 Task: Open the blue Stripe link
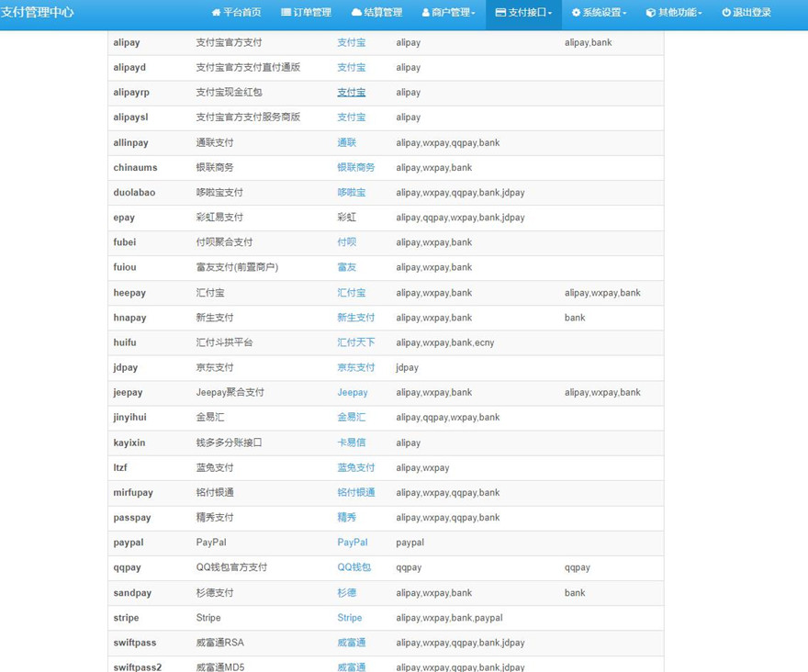pos(350,617)
